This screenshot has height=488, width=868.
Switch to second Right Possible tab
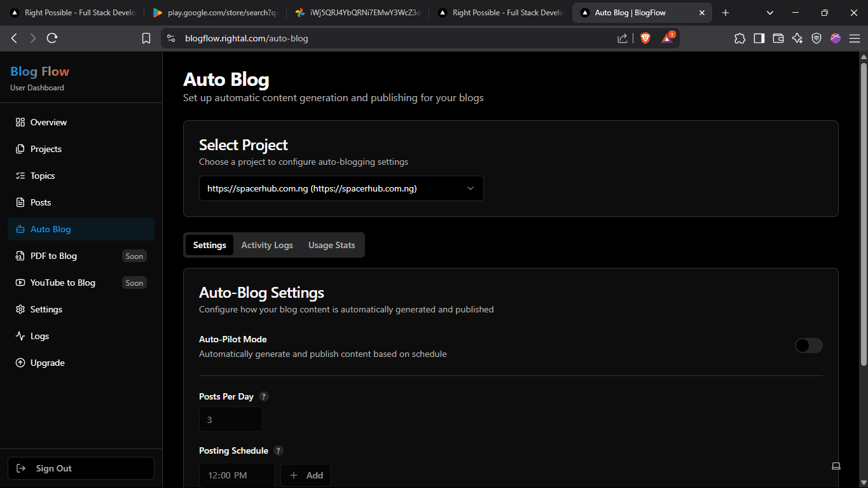tap(500, 13)
